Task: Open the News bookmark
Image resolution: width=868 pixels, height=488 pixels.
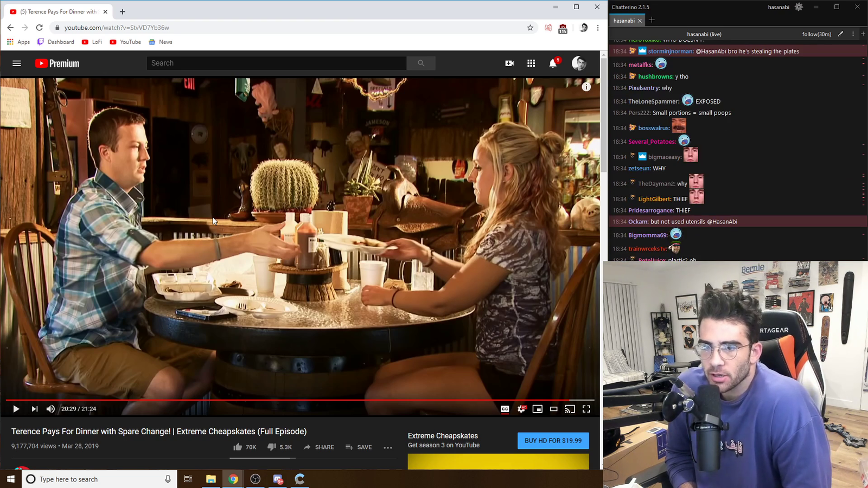Action: pos(161,42)
